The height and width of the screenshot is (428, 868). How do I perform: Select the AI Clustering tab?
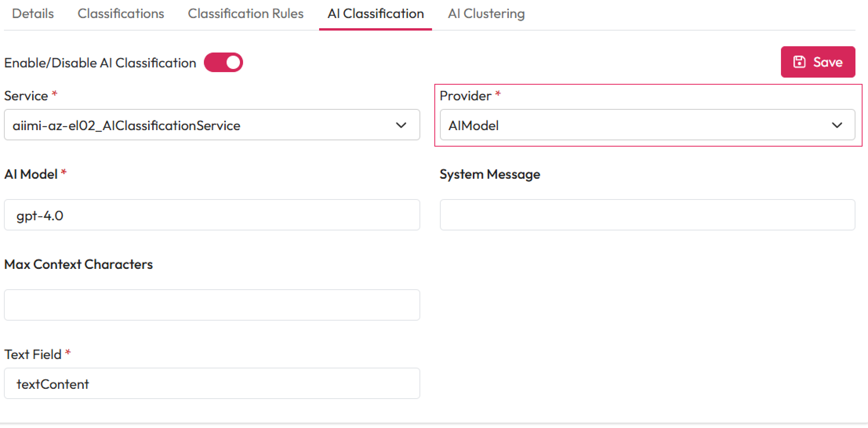[486, 14]
